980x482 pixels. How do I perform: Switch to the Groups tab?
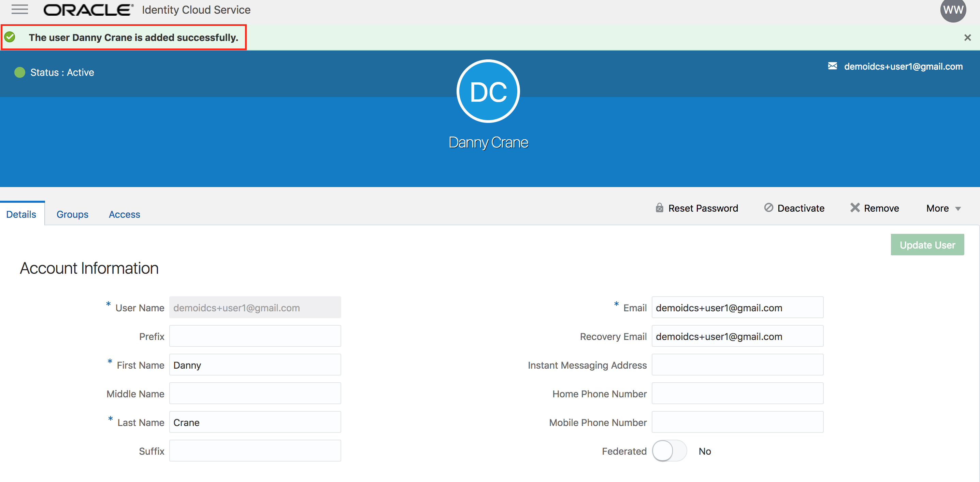72,214
